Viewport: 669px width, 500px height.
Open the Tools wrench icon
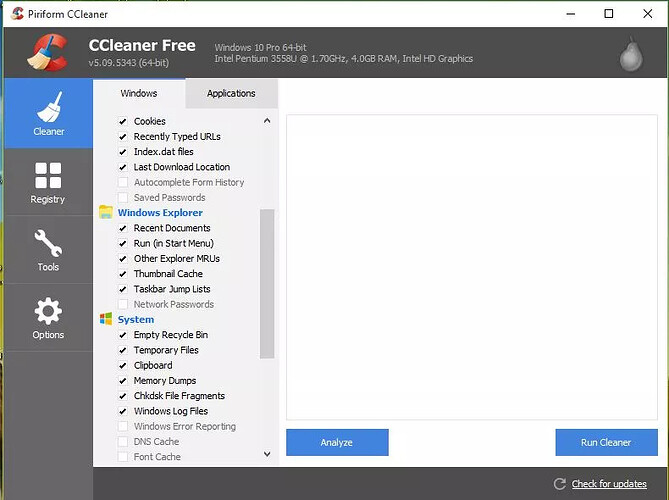[48, 244]
